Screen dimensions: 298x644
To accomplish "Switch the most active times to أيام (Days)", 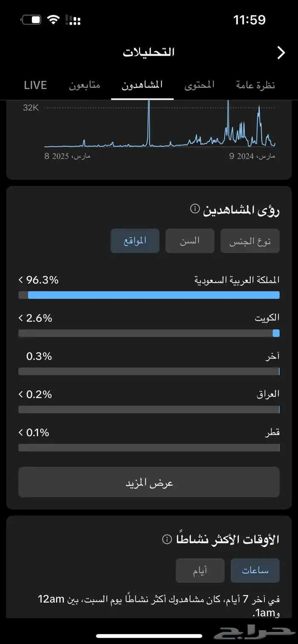I will [x=200, y=570].
